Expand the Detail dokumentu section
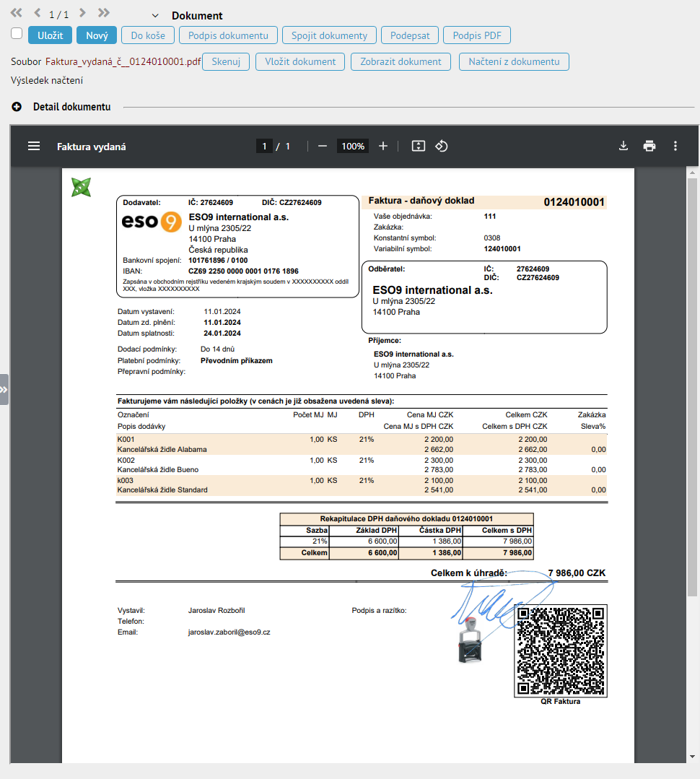The height and width of the screenshot is (779, 700). [17, 107]
